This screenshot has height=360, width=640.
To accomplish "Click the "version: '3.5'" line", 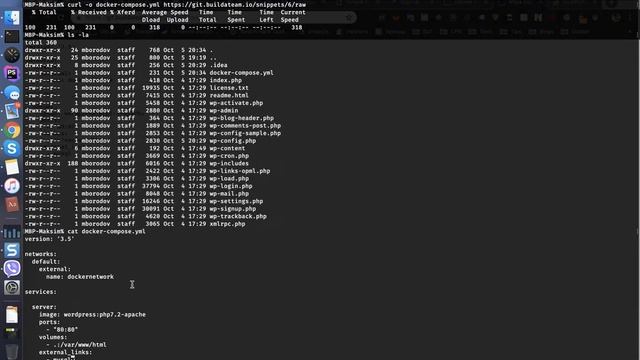I will [x=49, y=239].
